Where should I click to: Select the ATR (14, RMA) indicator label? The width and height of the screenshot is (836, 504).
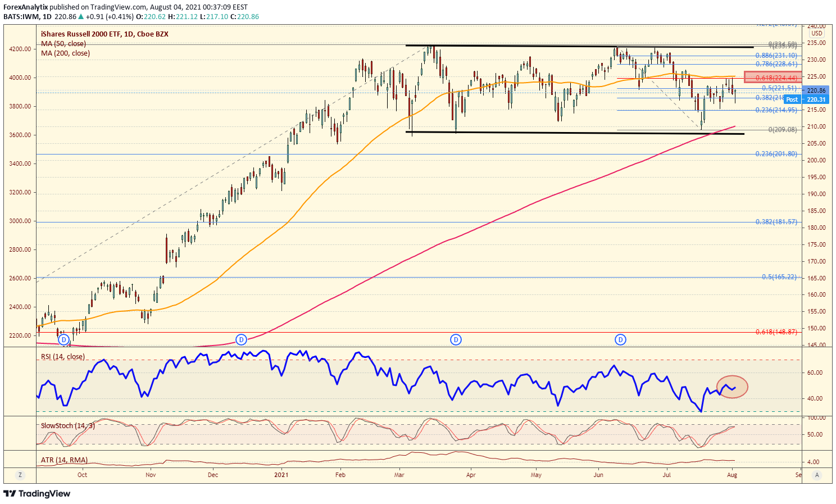[64, 460]
